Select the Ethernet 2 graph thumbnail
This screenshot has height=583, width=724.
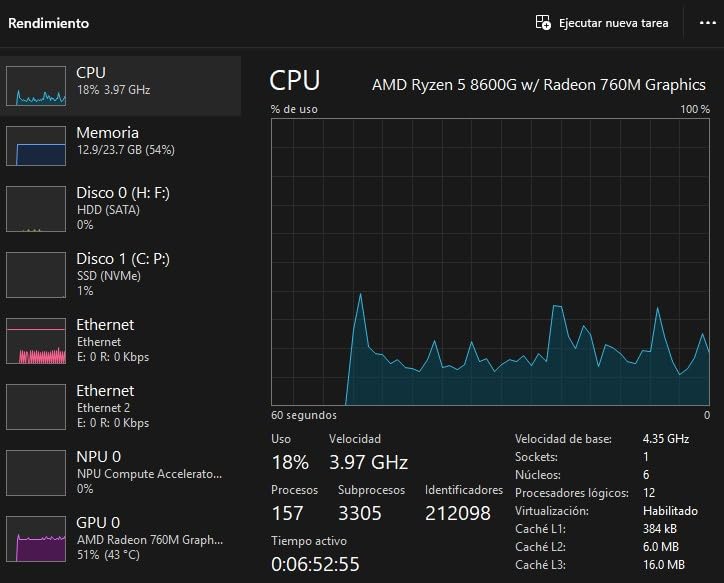click(36, 406)
